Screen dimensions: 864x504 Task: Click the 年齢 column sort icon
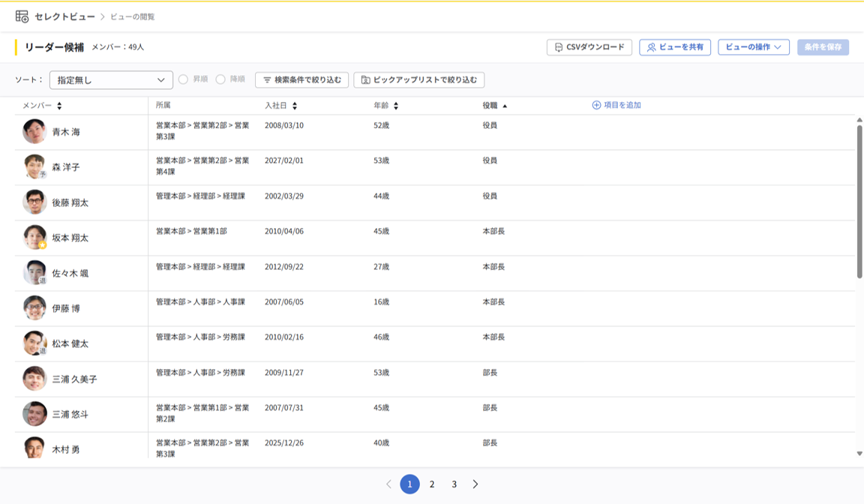coord(396,106)
